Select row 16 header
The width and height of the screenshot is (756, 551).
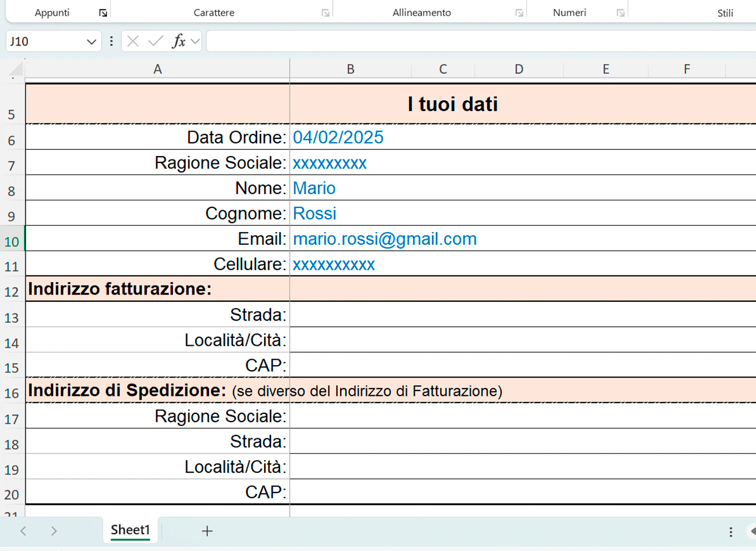[x=12, y=390]
